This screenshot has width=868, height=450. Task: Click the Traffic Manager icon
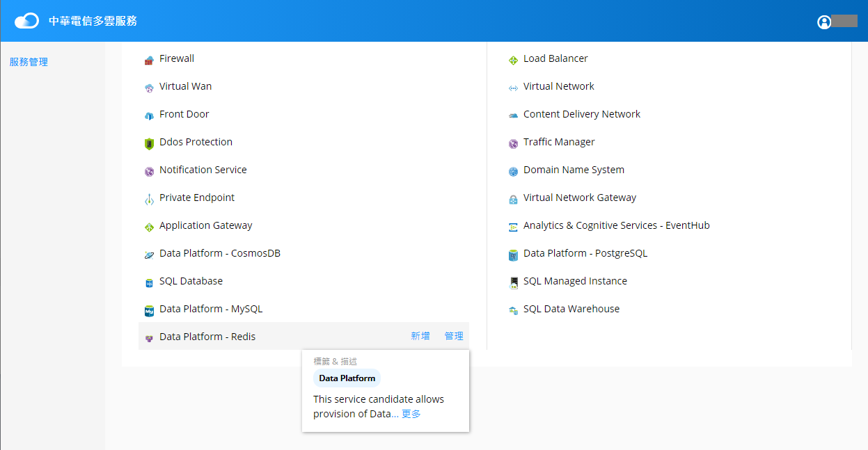pos(513,144)
